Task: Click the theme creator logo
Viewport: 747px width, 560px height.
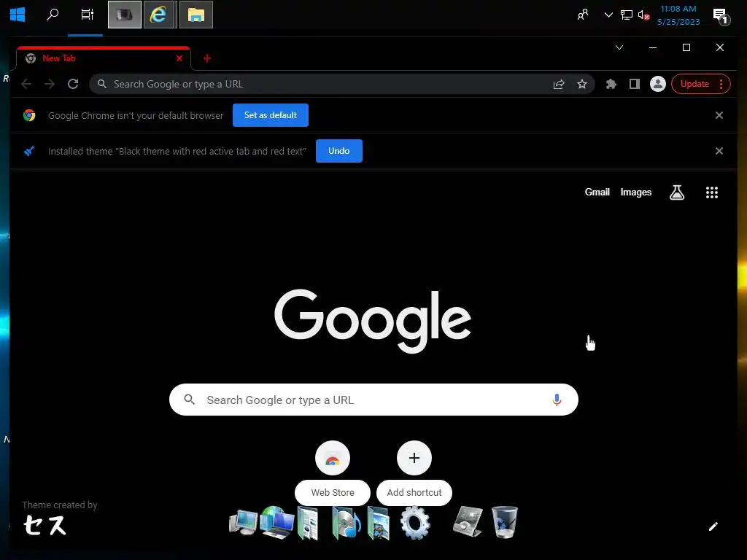Action: (x=44, y=525)
